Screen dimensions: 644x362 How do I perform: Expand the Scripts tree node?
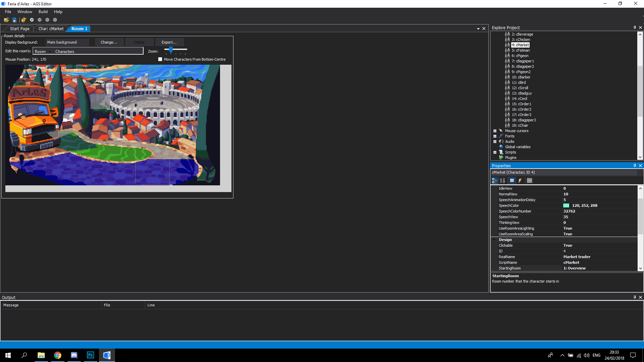[x=495, y=153]
